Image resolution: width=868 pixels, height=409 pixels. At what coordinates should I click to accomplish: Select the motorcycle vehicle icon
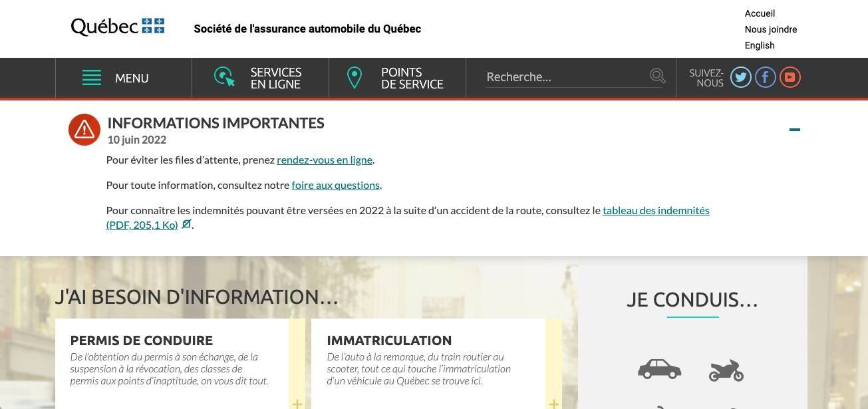pos(726,370)
